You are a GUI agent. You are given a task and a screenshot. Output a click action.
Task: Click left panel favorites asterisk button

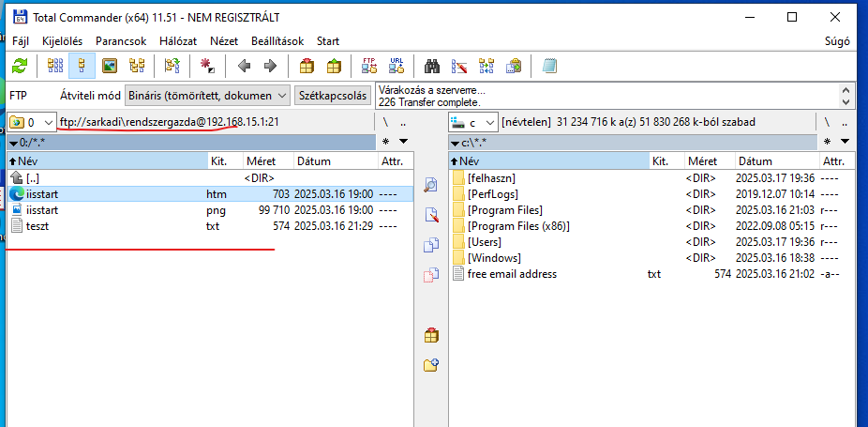(386, 142)
